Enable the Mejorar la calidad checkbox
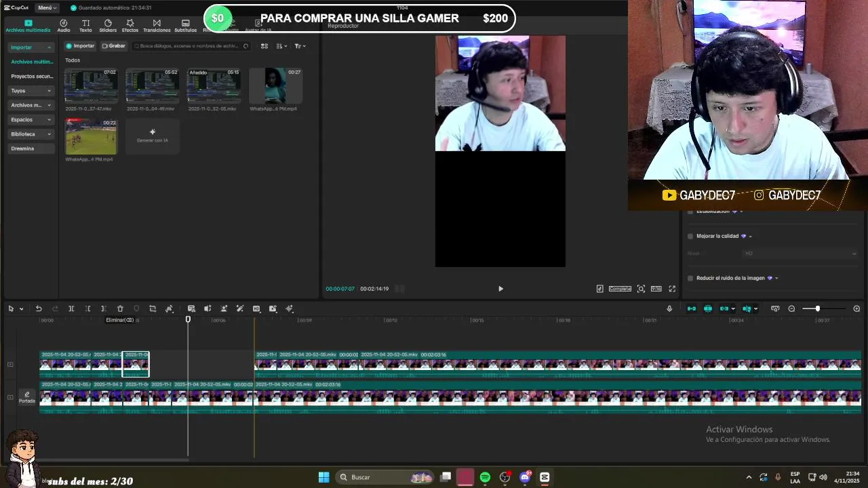 690,236
